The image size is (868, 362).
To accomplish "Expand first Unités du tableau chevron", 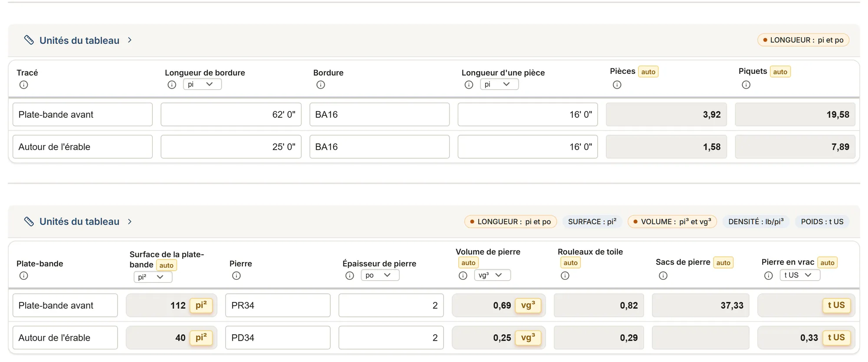I will 130,40.
